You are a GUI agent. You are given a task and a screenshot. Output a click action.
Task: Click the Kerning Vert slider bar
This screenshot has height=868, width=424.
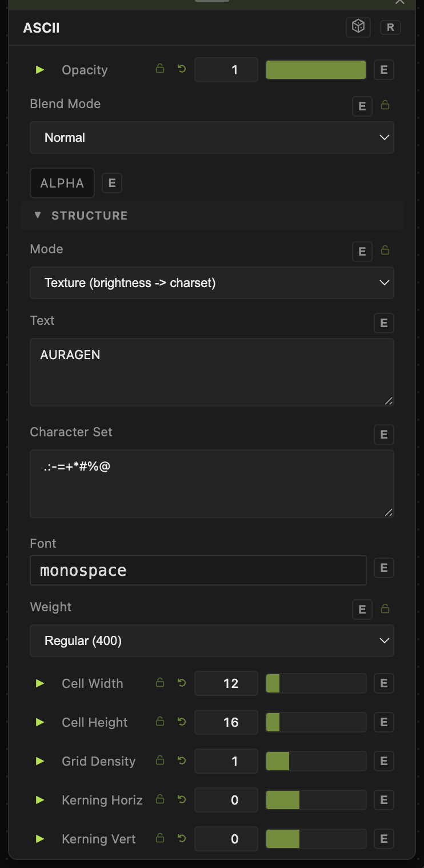(316, 839)
